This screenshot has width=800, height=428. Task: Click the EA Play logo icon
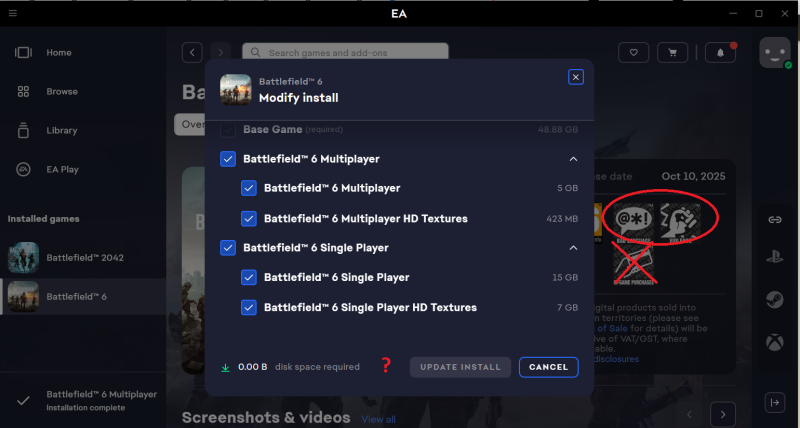[x=23, y=169]
